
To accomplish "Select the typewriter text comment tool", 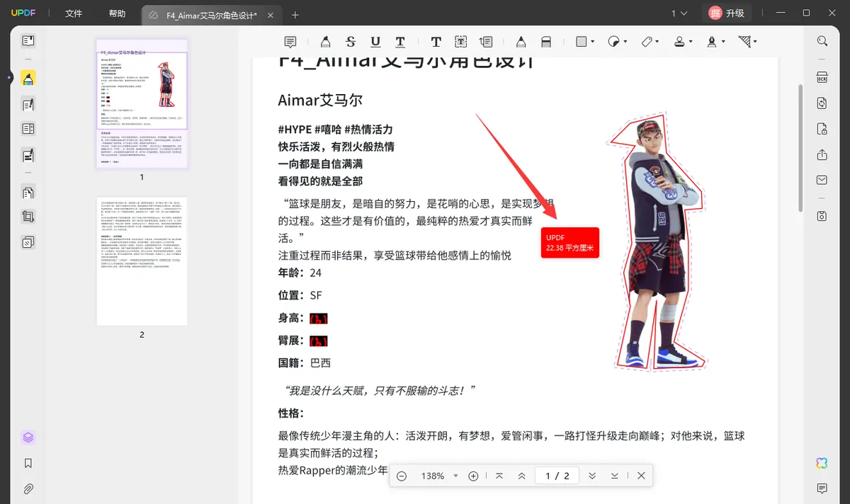I will 436,42.
